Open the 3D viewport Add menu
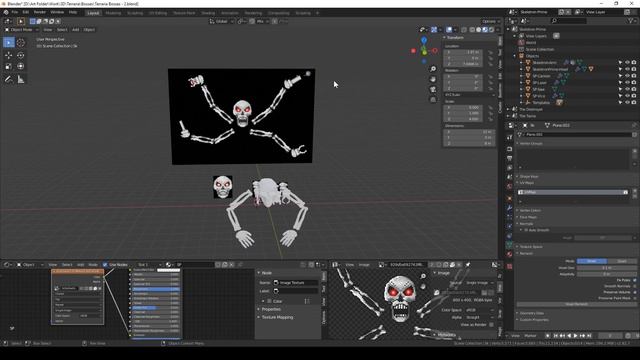 (76, 29)
